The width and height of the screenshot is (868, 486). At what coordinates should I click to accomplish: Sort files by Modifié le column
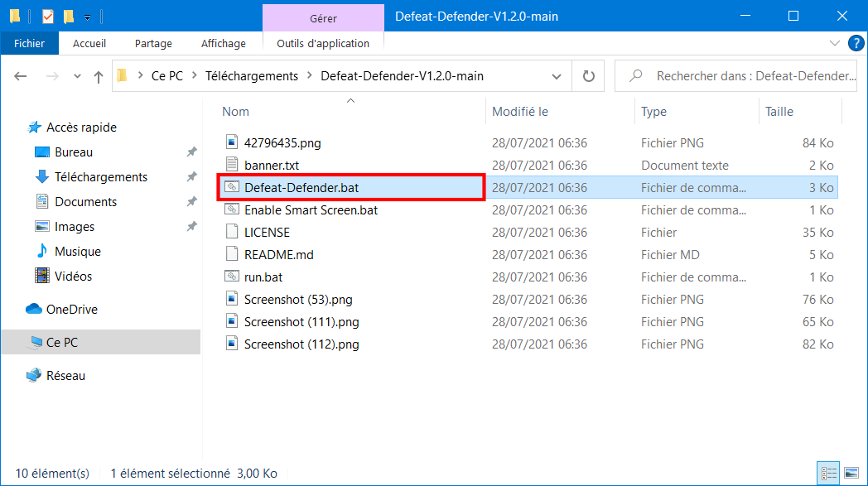click(x=520, y=111)
